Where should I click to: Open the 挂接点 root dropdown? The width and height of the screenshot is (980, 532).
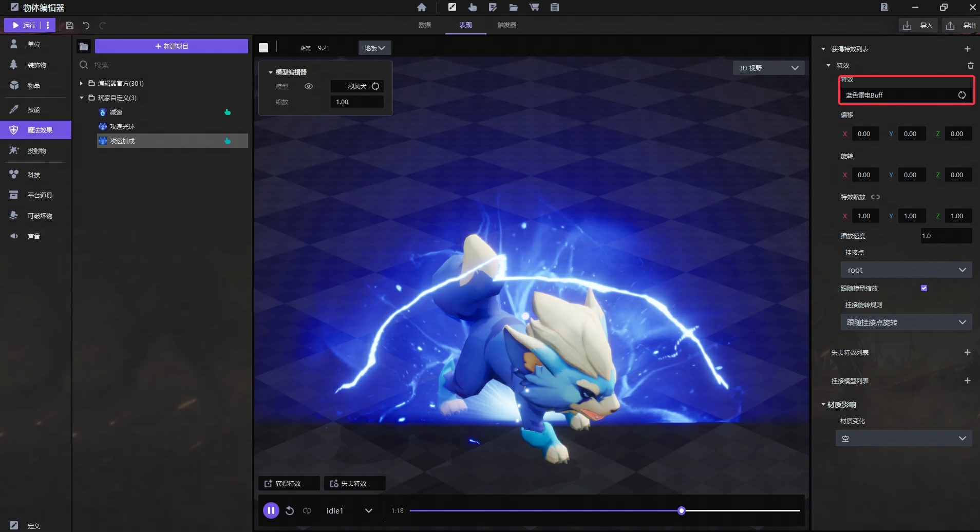coord(906,270)
